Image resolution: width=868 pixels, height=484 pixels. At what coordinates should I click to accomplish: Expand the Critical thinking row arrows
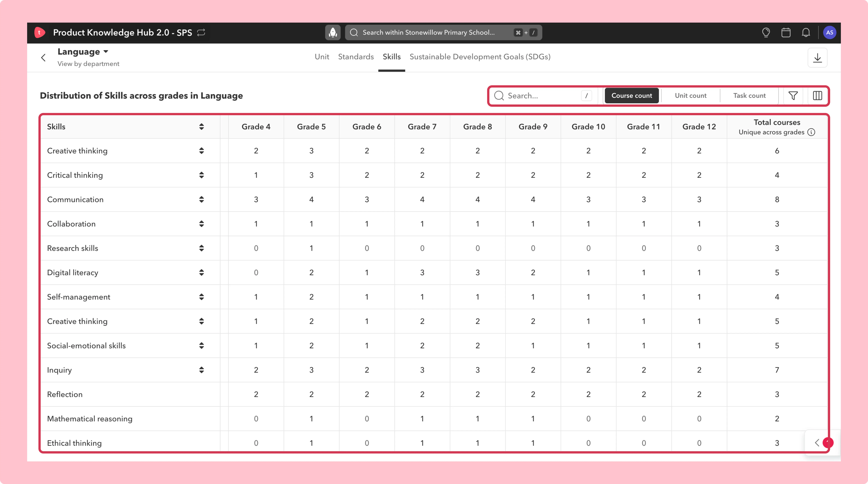201,175
